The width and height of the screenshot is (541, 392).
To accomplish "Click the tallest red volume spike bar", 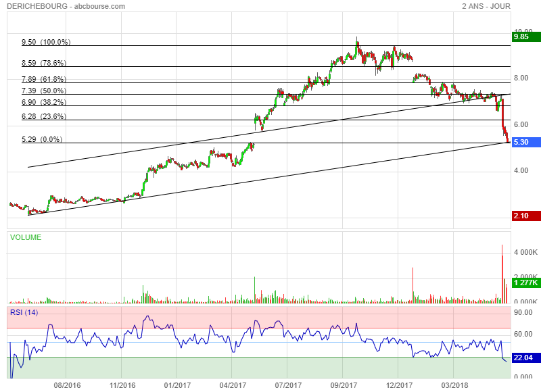I will tap(502, 274).
